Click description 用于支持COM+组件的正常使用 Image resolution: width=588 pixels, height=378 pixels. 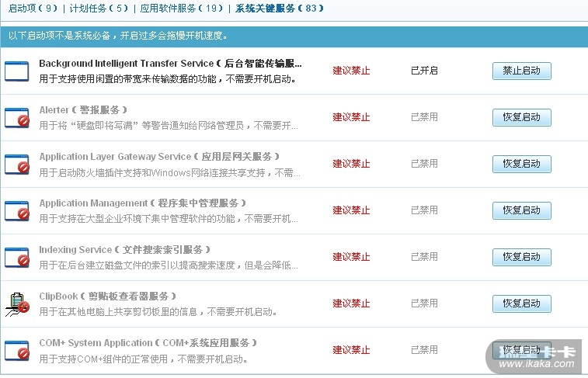[143, 359]
